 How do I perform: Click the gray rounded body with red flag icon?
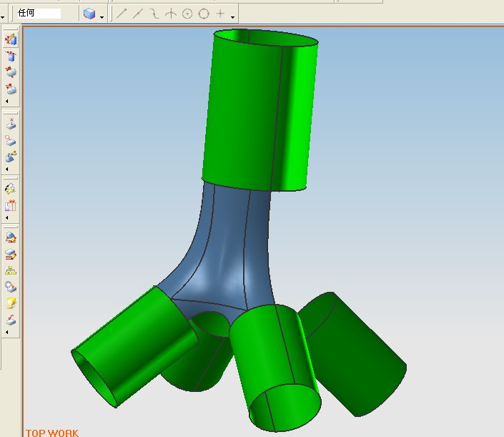pyautogui.click(x=11, y=89)
